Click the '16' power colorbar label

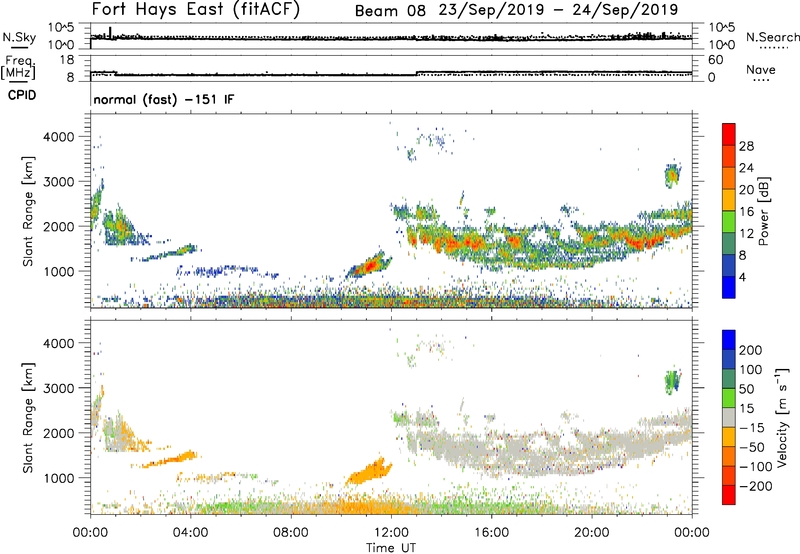(x=746, y=212)
